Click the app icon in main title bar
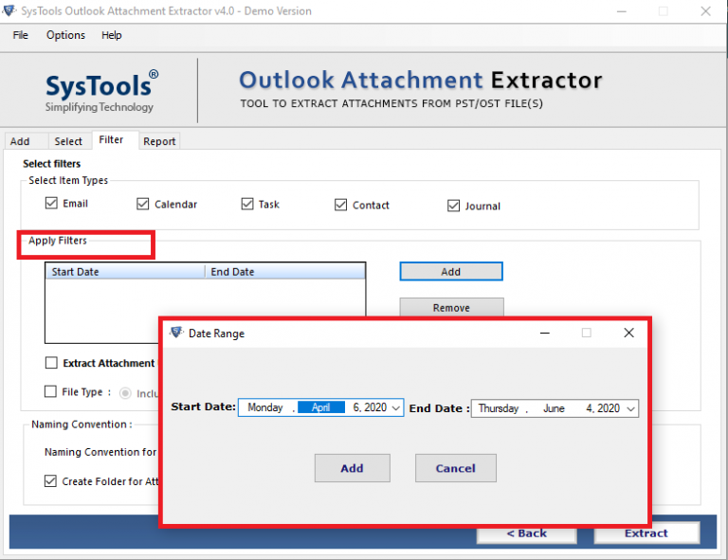 [x=9, y=11]
